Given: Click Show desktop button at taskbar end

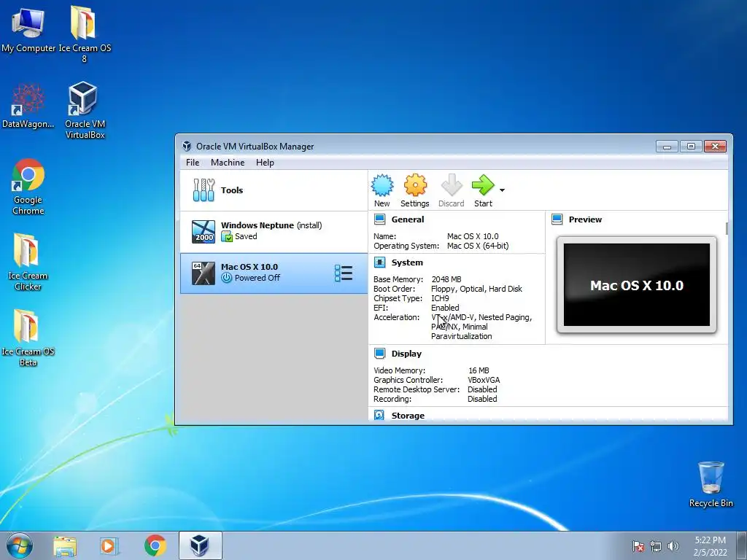Looking at the screenshot, I should click(742, 545).
